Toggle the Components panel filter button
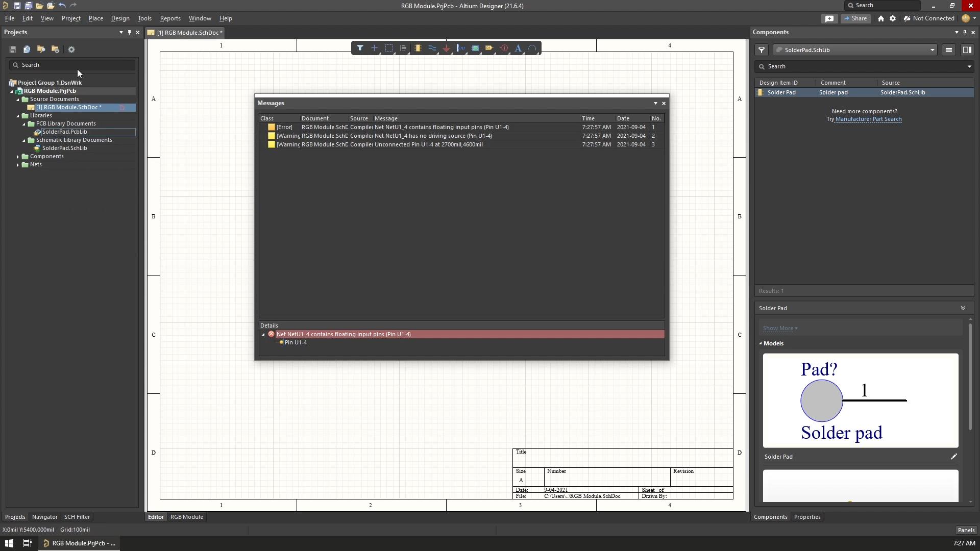This screenshot has width=980, height=551. point(761,50)
